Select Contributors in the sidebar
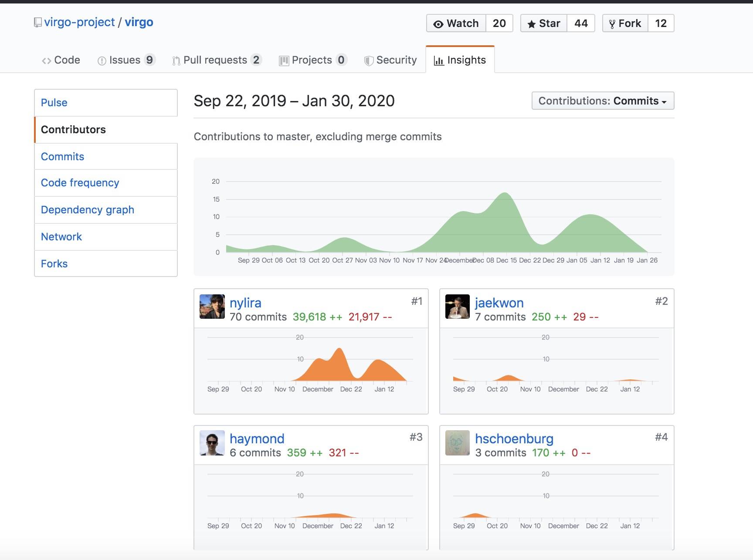This screenshot has height=560, width=753. [x=106, y=130]
